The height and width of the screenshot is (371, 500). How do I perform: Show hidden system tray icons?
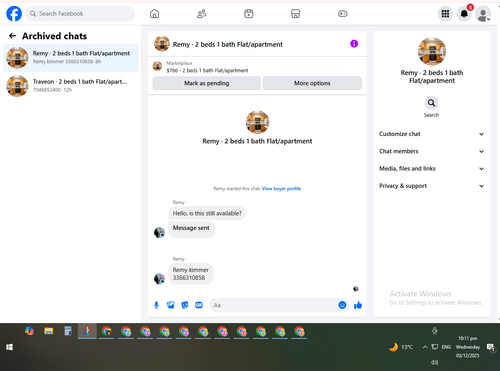pos(425,347)
